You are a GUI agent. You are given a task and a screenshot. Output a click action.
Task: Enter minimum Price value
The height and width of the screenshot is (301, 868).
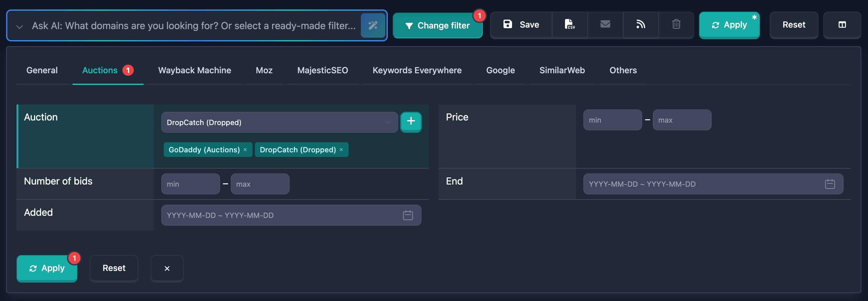click(612, 120)
